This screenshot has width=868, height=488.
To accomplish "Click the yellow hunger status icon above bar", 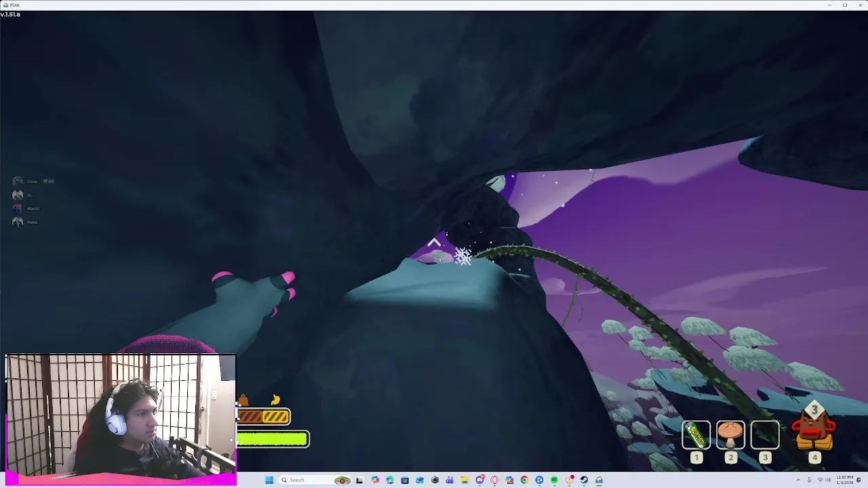I will 275,400.
